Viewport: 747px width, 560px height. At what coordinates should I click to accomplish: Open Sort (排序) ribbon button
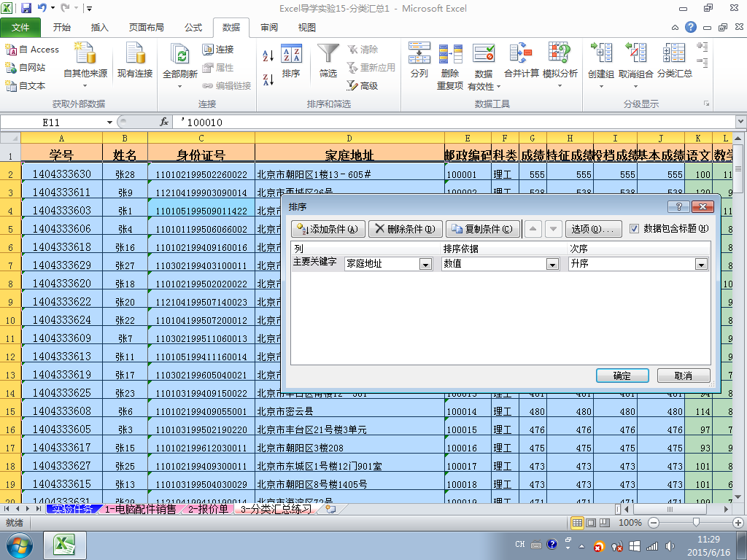click(x=291, y=61)
